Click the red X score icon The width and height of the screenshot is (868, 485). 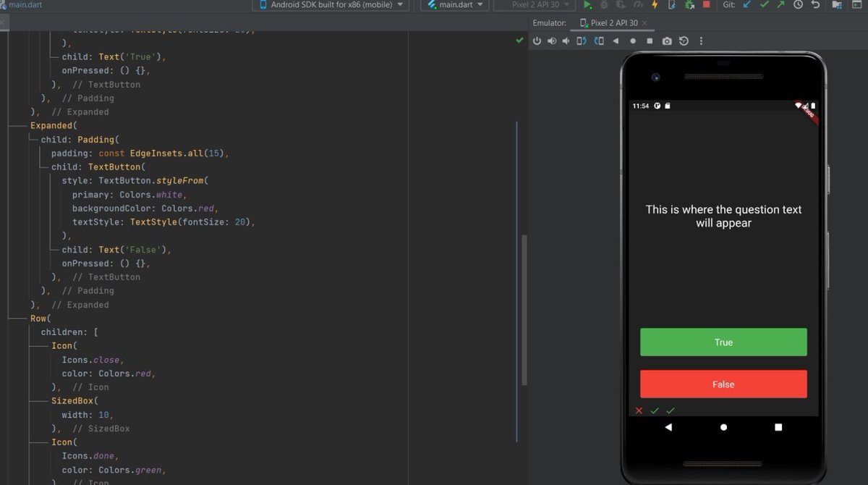[639, 410]
